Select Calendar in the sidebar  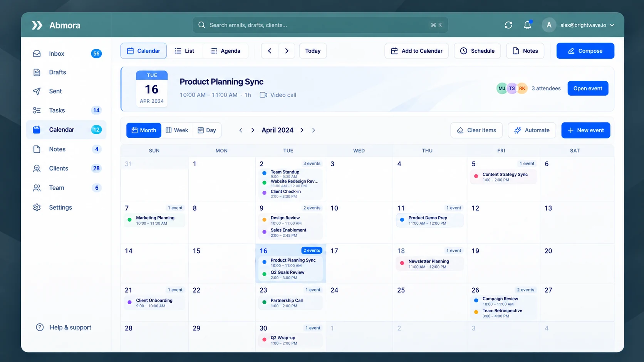[66, 130]
